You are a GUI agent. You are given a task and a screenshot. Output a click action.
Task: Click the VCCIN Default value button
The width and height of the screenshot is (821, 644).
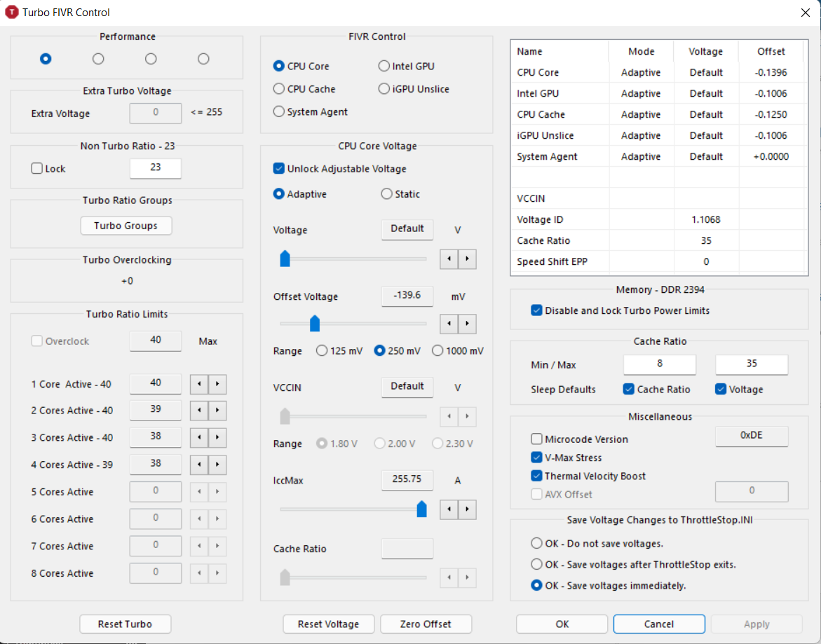click(x=407, y=387)
